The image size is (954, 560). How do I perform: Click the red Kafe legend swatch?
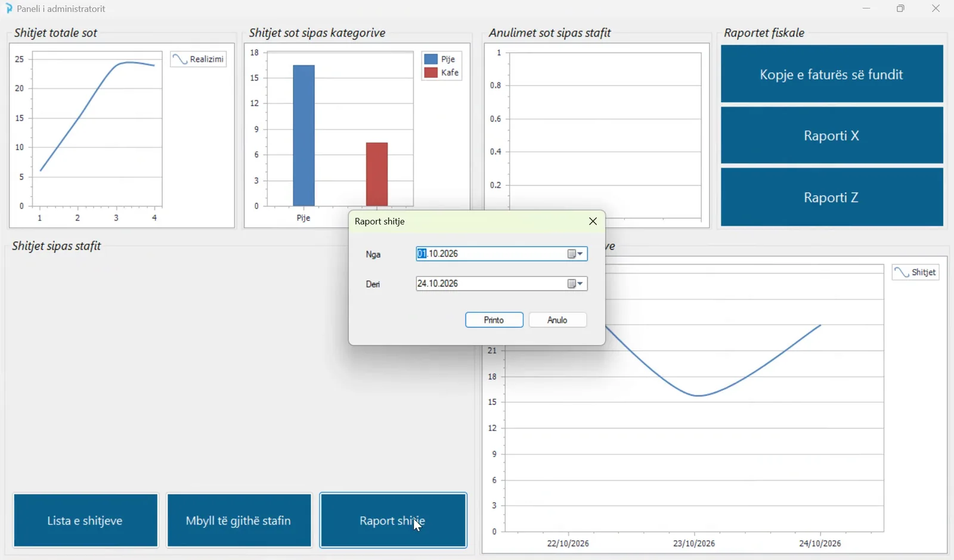430,73
